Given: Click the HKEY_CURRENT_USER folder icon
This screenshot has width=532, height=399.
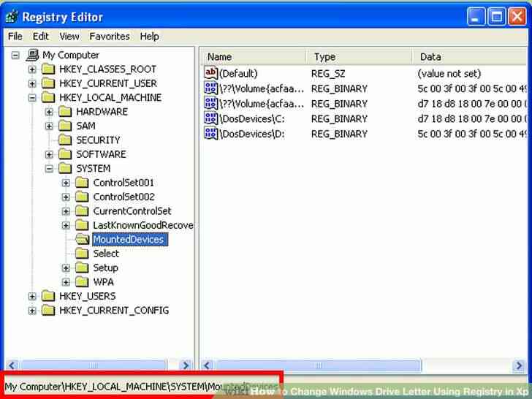Looking at the screenshot, I should [x=48, y=83].
